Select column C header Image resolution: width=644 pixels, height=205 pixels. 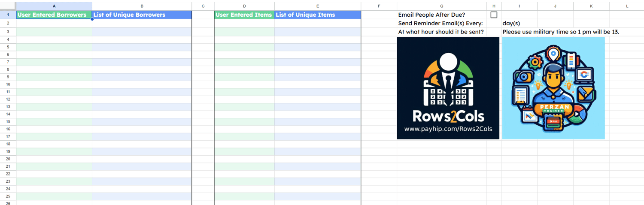pyautogui.click(x=203, y=6)
